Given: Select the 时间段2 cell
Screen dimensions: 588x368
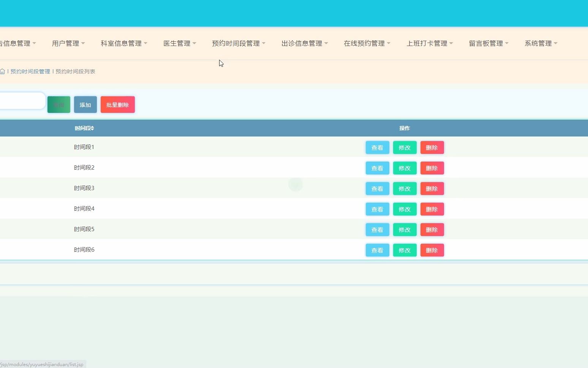Looking at the screenshot, I should [x=84, y=168].
